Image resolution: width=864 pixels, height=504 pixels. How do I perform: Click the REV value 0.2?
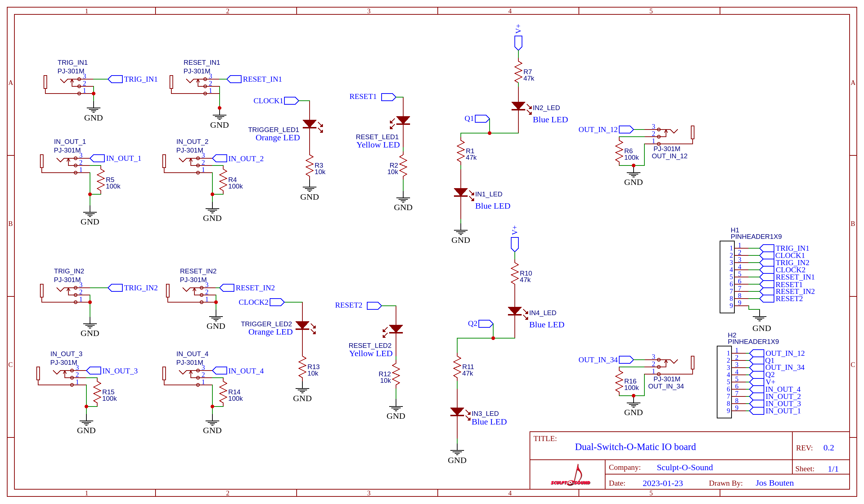click(x=828, y=448)
